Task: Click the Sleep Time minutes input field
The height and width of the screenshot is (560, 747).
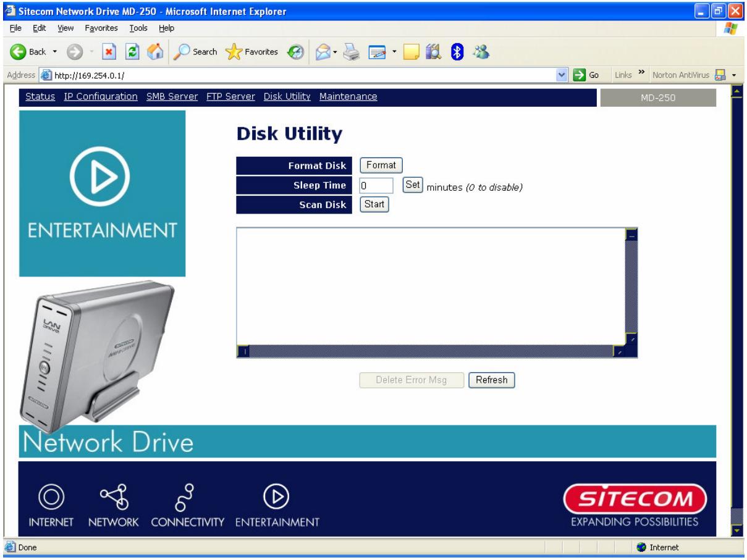Action: pyautogui.click(x=376, y=185)
